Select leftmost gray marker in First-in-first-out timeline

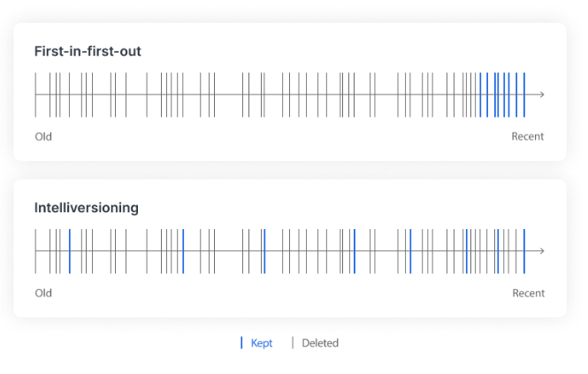point(36,95)
